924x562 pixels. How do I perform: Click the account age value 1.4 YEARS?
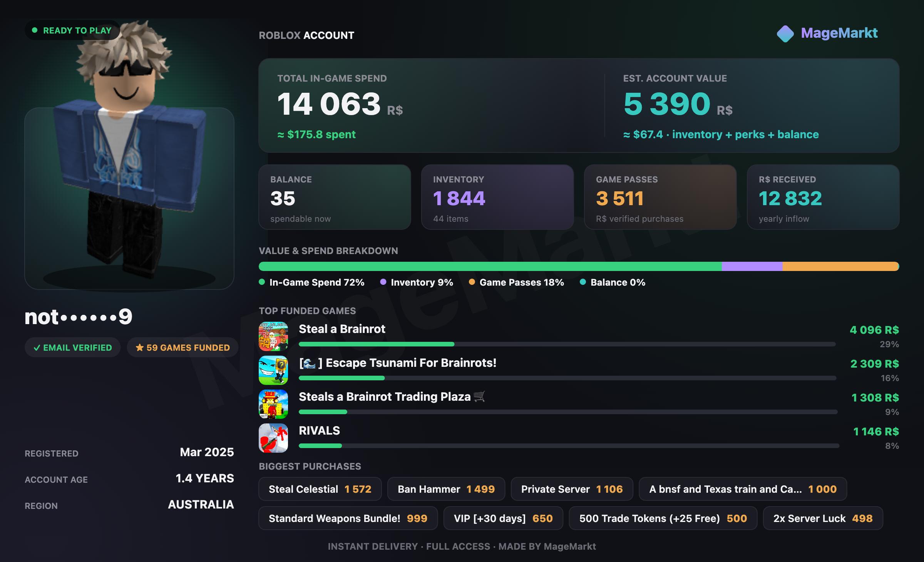click(205, 478)
